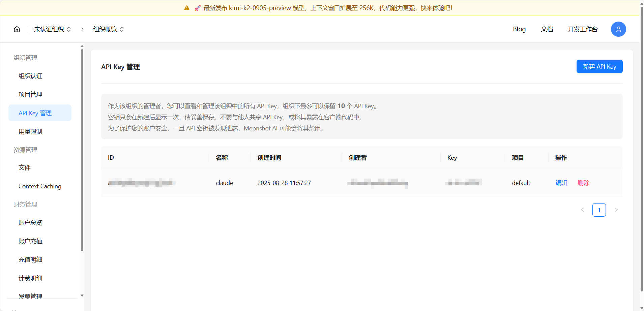Open 计费明细 in the sidebar

tap(40, 278)
